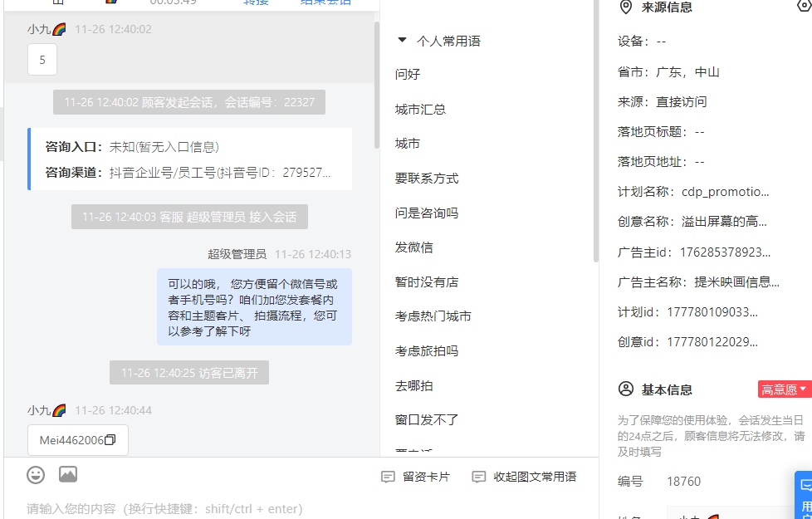Click the 省市：广东，中山 row
This screenshot has height=519, width=812.
(x=668, y=71)
